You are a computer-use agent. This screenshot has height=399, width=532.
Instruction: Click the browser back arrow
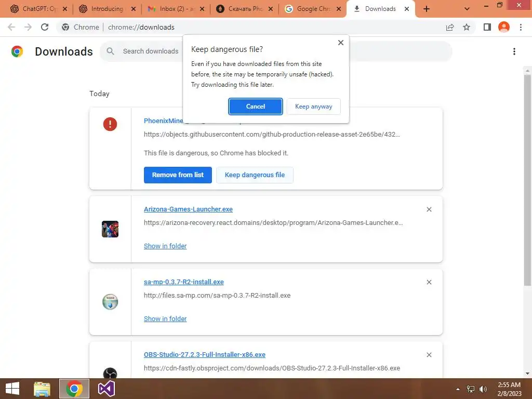coord(11,27)
